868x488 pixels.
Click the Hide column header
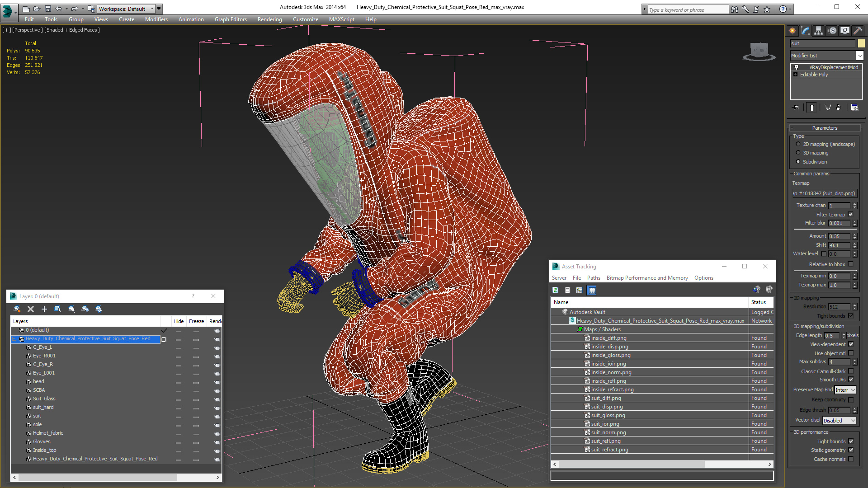click(179, 321)
